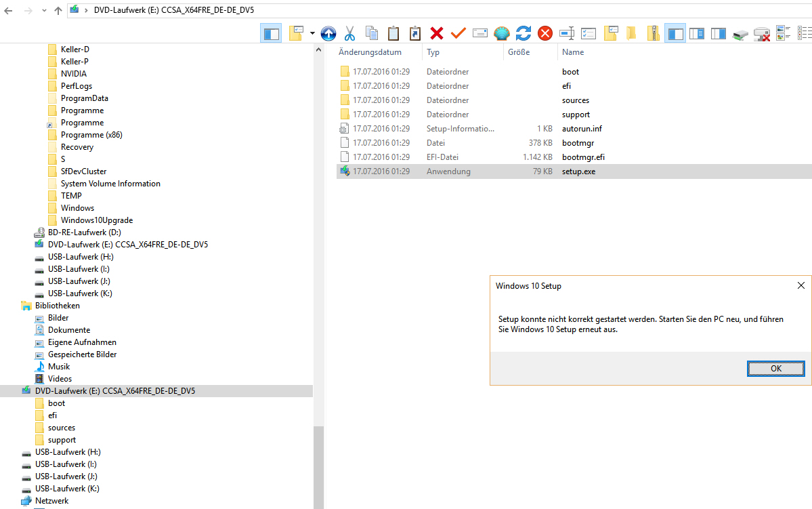Image resolution: width=812 pixels, height=509 pixels.
Task: Click the zipped folder icon
Action: (x=654, y=33)
